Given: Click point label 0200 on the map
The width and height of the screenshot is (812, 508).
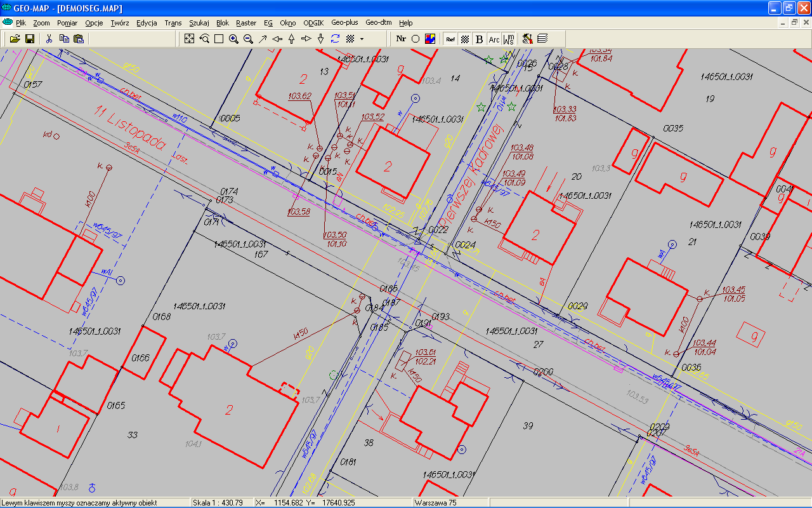Looking at the screenshot, I should point(543,371).
